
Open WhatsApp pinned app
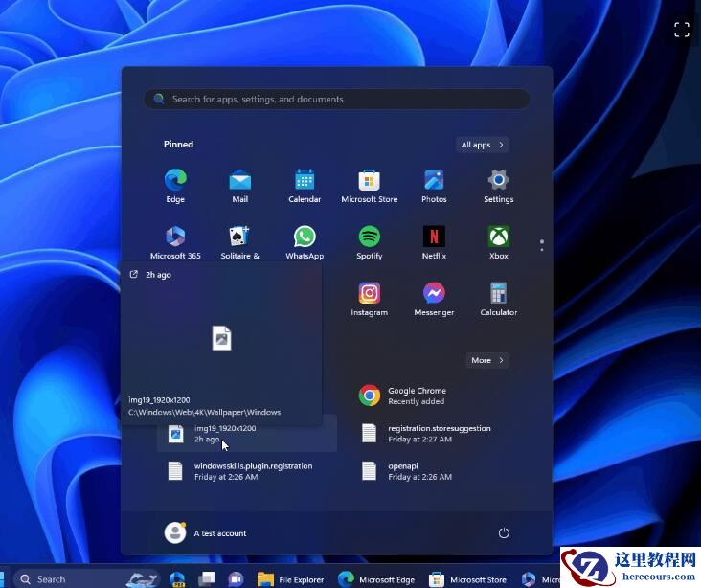pyautogui.click(x=305, y=243)
